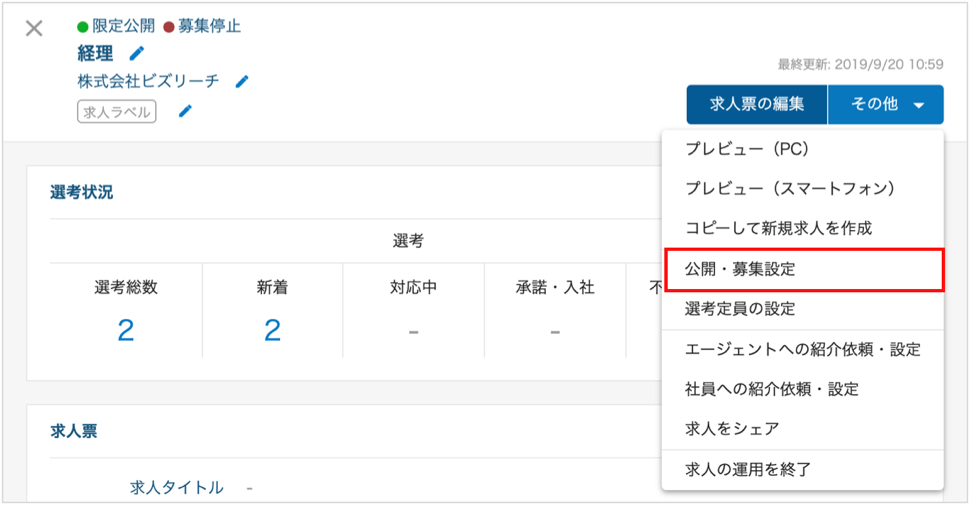This screenshot has width=970, height=505.
Task: Select コピーして新規求人を作成
Action: point(802,228)
